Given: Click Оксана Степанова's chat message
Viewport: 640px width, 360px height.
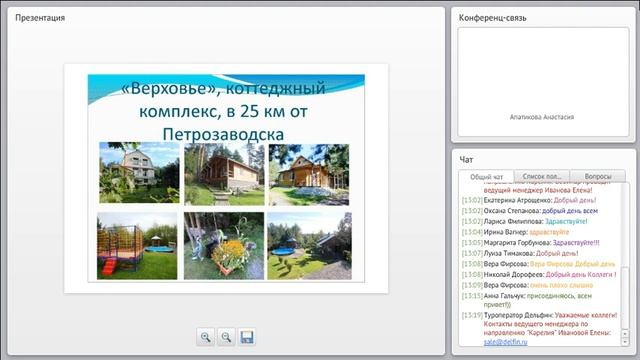Looking at the screenshot, I should click(x=530, y=211).
